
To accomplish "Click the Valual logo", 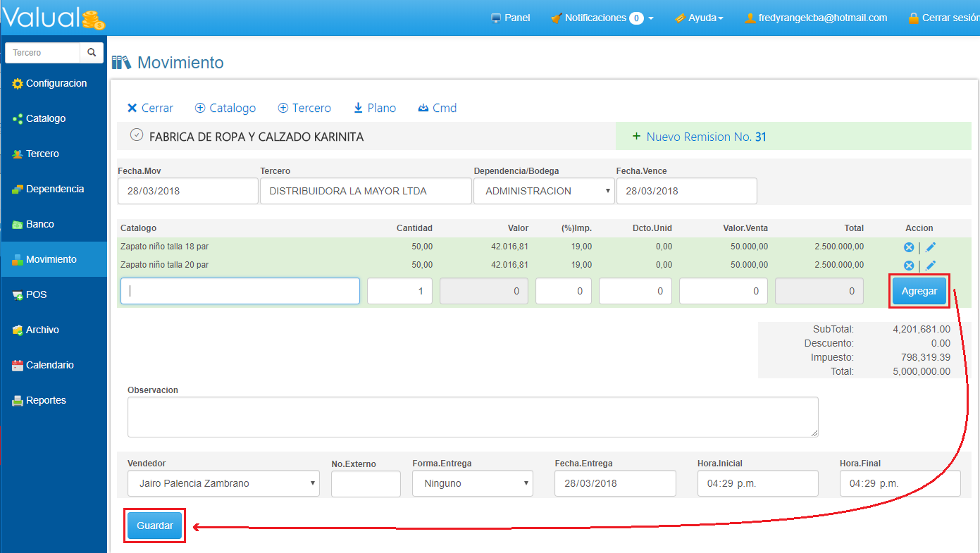I will (53, 17).
